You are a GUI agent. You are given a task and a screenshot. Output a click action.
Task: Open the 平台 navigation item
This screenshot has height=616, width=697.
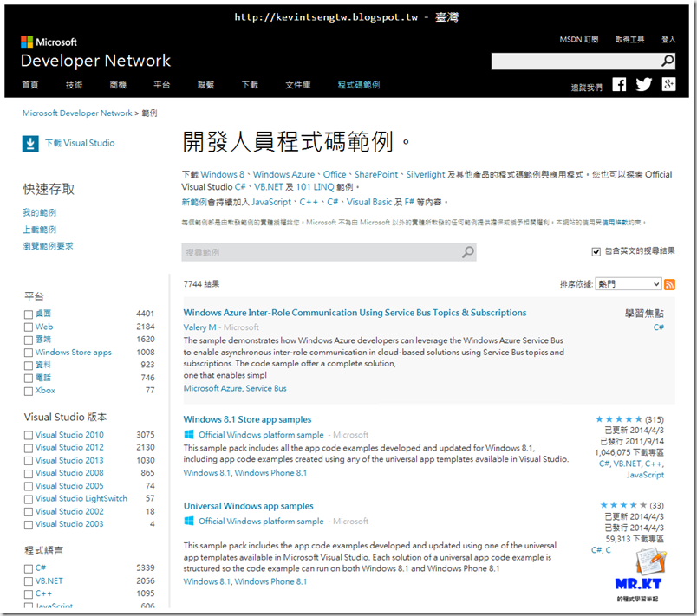point(162,85)
